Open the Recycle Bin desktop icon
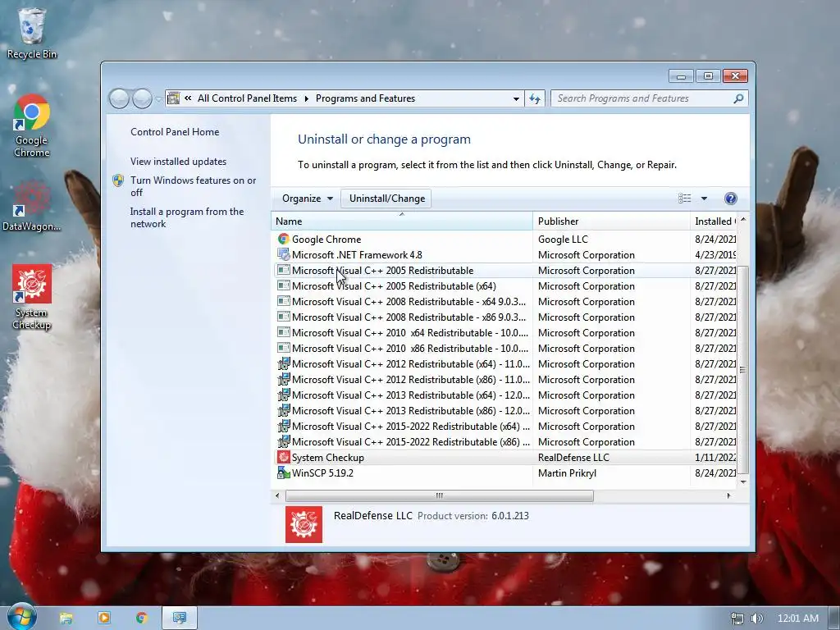The width and height of the screenshot is (840, 630). 31,33
